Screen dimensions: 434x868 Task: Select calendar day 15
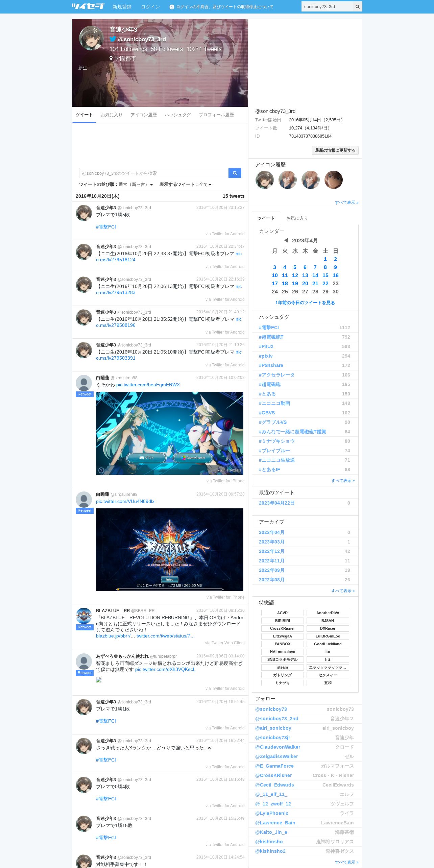[325, 275]
